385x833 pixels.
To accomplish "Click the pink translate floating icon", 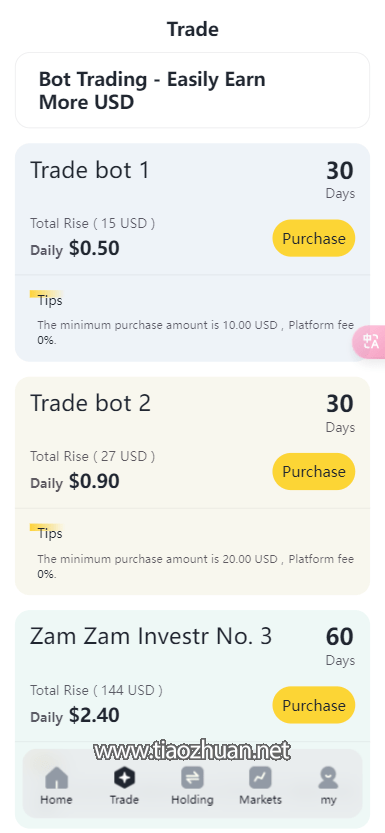I will (370, 341).
